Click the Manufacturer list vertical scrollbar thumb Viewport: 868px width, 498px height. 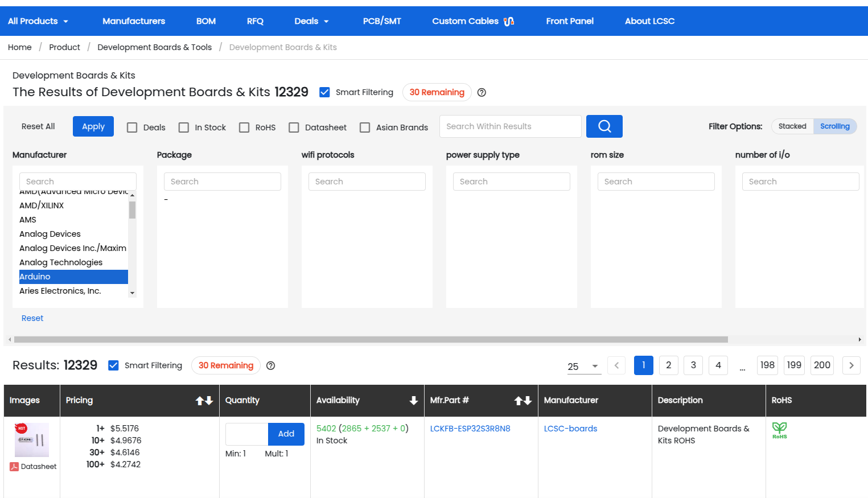[132, 210]
